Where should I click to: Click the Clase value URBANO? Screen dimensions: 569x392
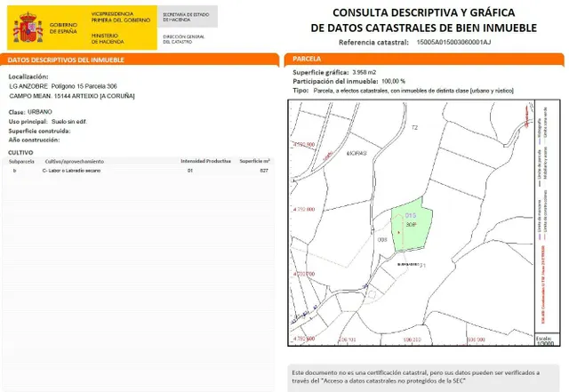(40, 112)
